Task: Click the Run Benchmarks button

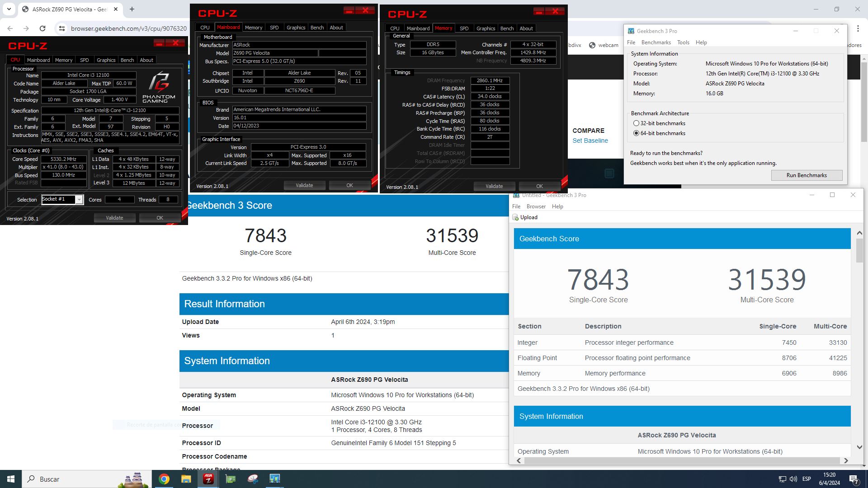Action: (807, 175)
